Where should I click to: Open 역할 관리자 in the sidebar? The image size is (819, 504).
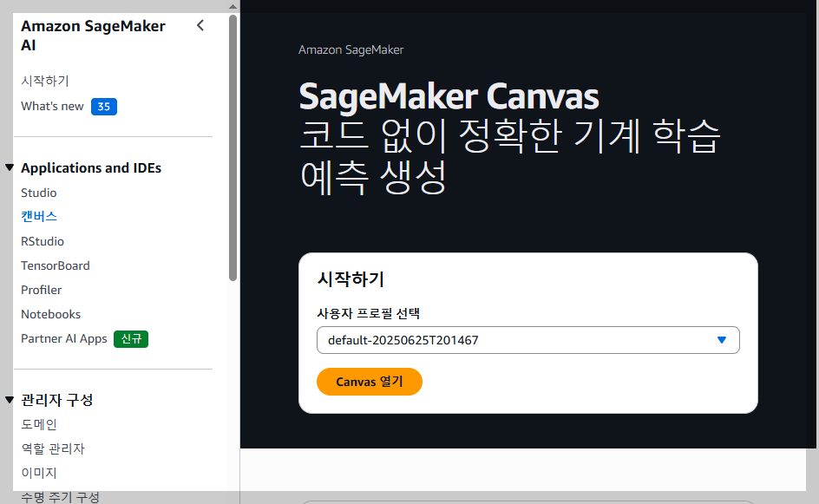pos(53,448)
